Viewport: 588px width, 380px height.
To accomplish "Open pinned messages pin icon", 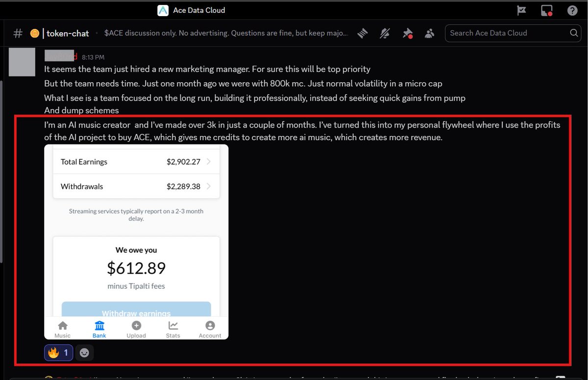I will 407,33.
